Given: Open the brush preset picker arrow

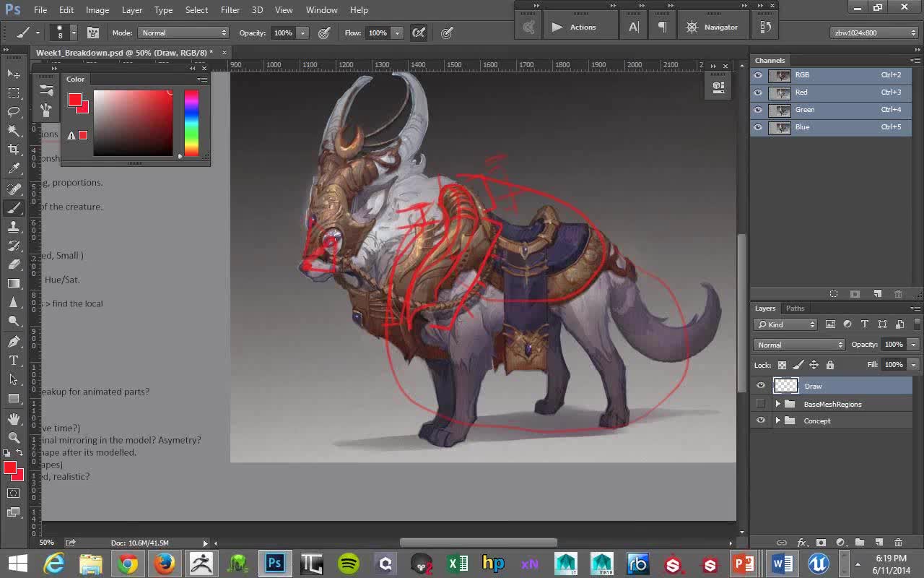Looking at the screenshot, I should tap(73, 33).
